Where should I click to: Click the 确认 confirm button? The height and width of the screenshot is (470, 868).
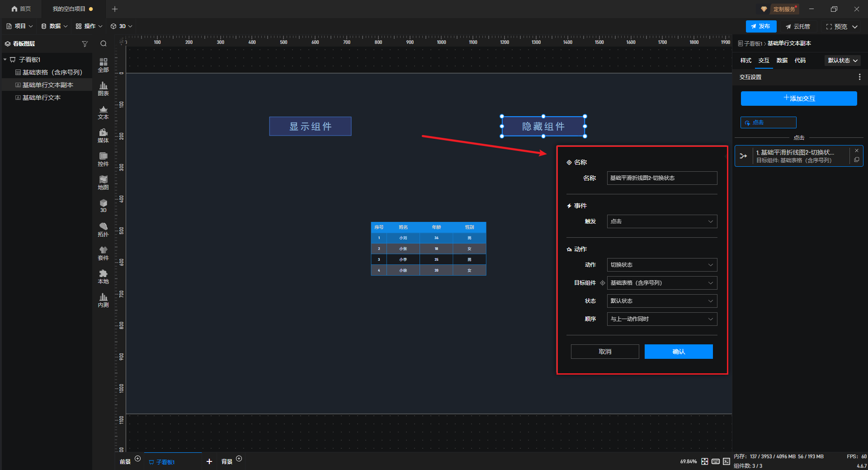pos(679,352)
